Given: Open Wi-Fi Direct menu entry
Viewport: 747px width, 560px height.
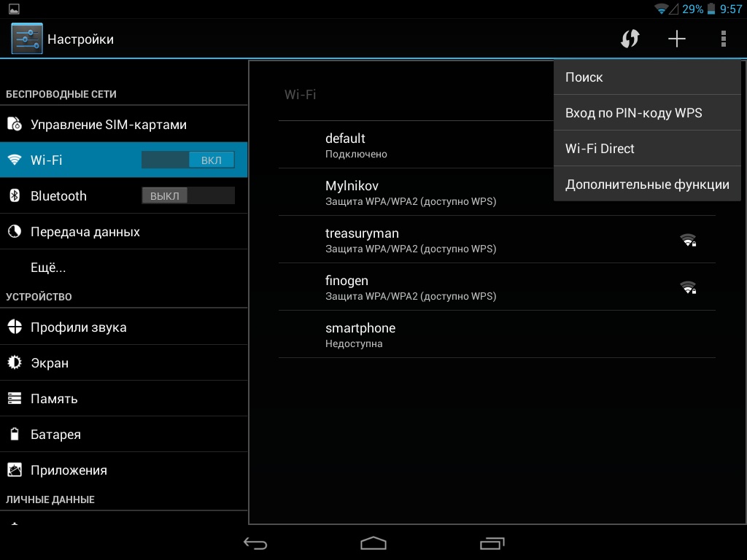Looking at the screenshot, I should 647,149.
